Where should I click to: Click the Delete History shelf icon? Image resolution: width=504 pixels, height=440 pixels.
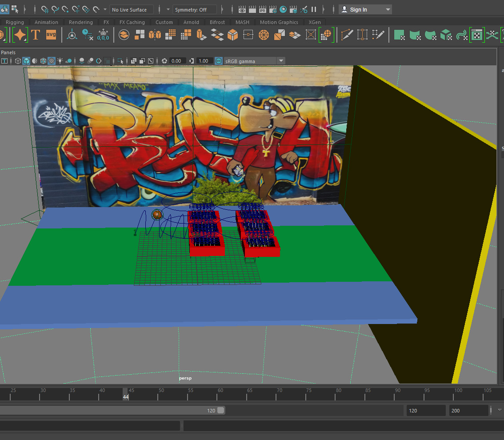[88, 35]
